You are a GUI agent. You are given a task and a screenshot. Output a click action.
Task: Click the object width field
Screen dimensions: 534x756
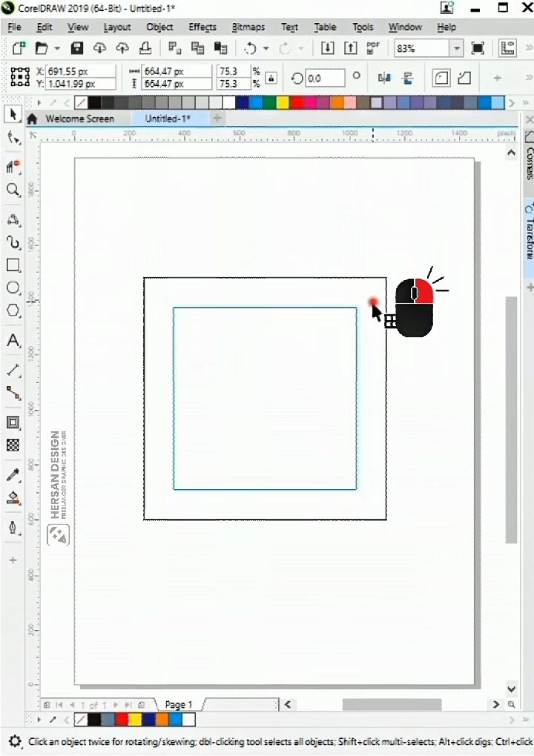pos(177,71)
